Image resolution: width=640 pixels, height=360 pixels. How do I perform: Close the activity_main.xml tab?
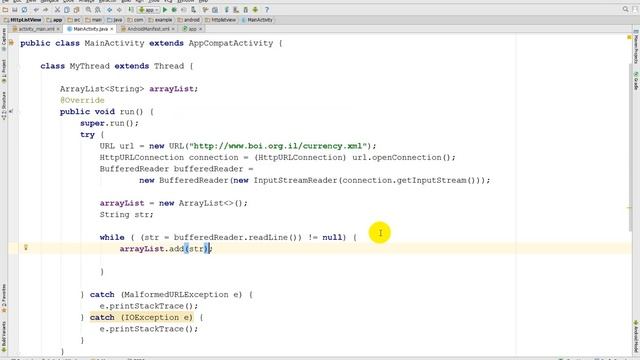pyautogui.click(x=58, y=29)
